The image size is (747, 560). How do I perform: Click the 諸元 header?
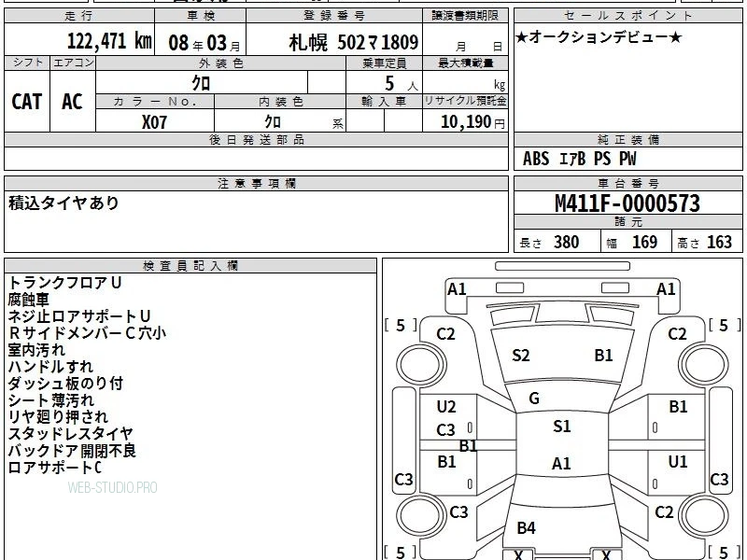(x=628, y=222)
